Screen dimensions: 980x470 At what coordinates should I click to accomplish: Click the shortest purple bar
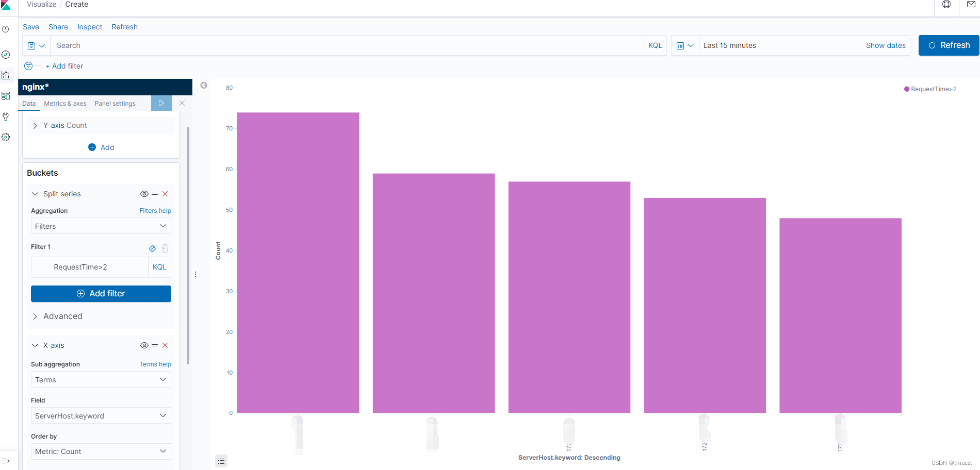pyautogui.click(x=840, y=315)
